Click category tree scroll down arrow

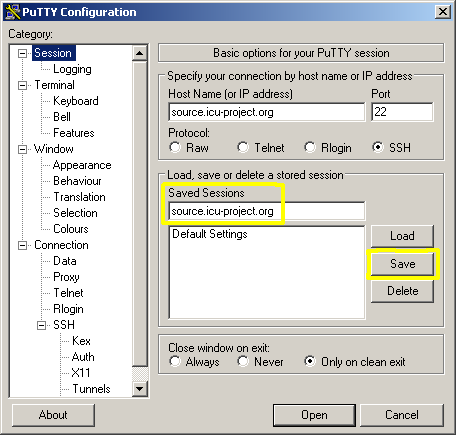pyautogui.click(x=140, y=389)
